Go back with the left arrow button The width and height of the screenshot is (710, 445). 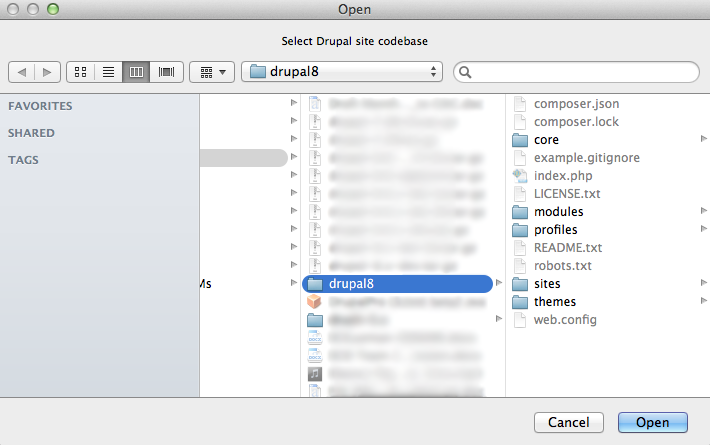[21, 72]
